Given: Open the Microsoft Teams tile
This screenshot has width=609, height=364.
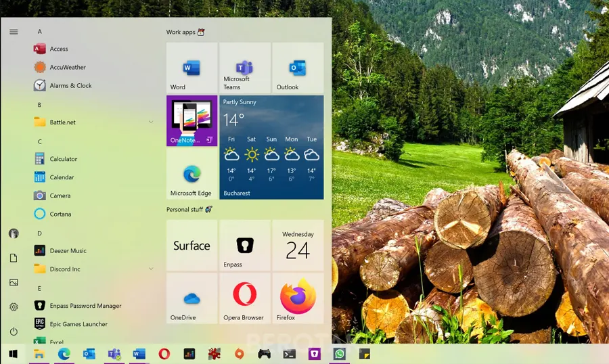Looking at the screenshot, I should [x=245, y=68].
